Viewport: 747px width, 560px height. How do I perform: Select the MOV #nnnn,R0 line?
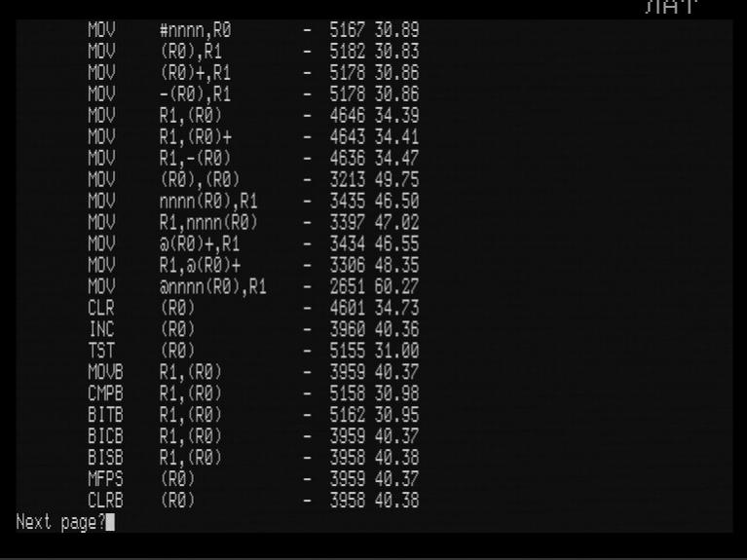[253, 30]
